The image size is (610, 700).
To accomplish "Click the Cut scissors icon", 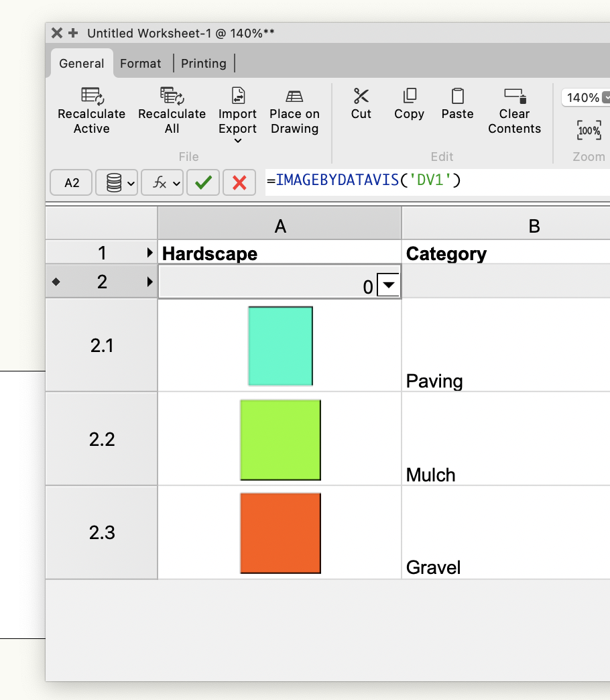I will [x=361, y=96].
